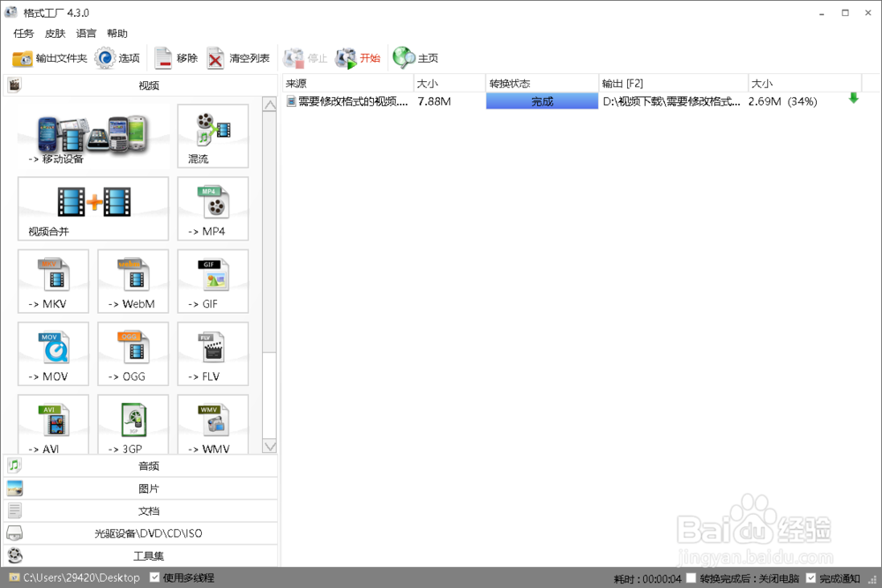Expand the 光驱设备\DVD\CD\ISO category
The height and width of the screenshot is (588, 882).
pyautogui.click(x=140, y=533)
